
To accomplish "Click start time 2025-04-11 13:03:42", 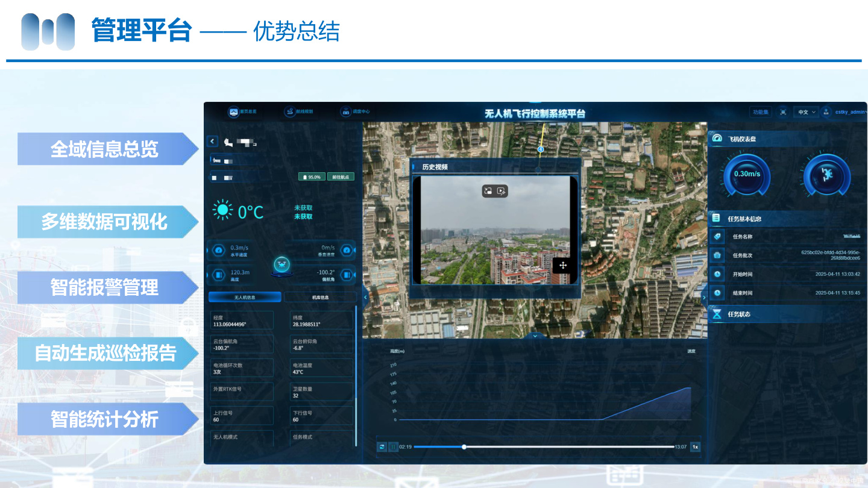I will pos(837,274).
